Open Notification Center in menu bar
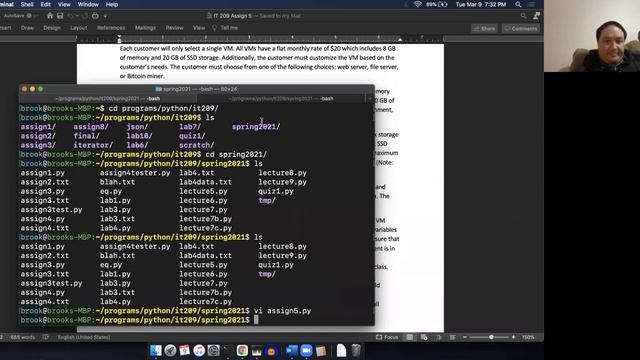 pyautogui.click(x=532, y=4)
